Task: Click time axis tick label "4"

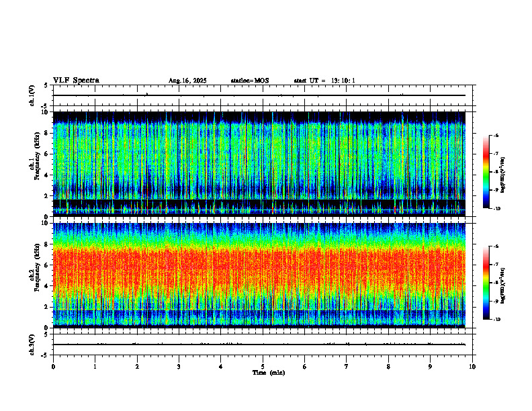Action: pyautogui.click(x=221, y=367)
